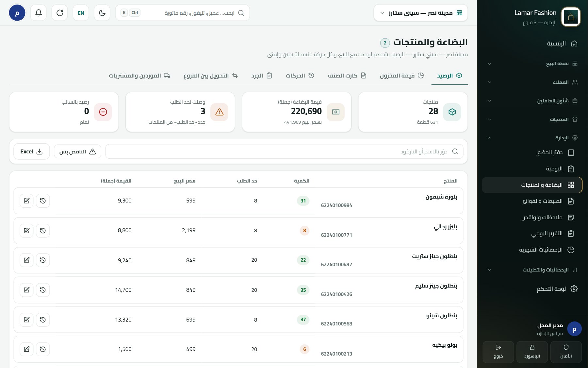
Task: Collapse the الإدارة sidebar section
Action: [532, 138]
